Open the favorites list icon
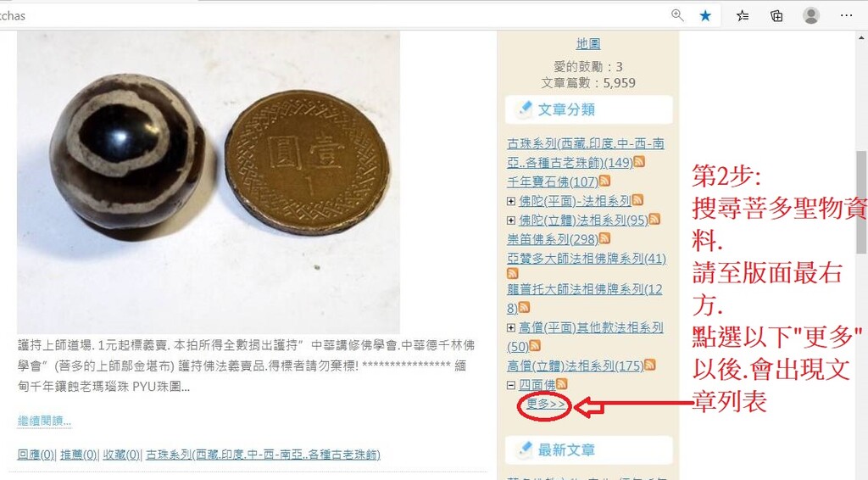Image resolution: width=868 pixels, height=480 pixels. 743,15
